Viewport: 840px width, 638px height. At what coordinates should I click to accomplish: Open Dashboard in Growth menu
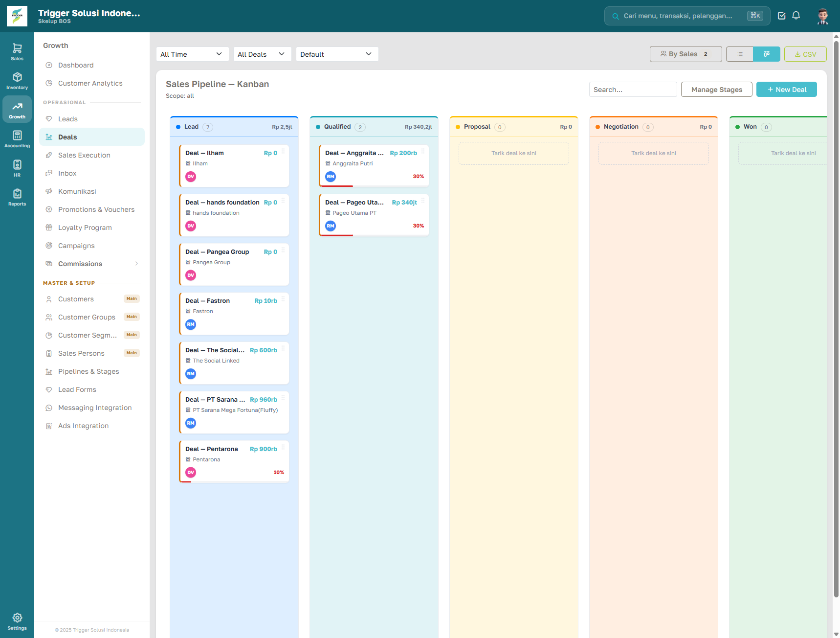[x=92, y=65]
